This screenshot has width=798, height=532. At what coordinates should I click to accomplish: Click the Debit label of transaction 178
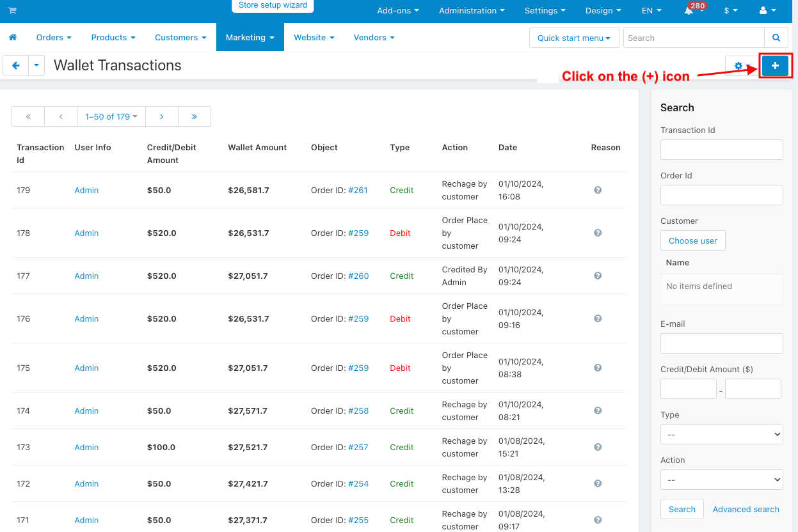(x=401, y=233)
